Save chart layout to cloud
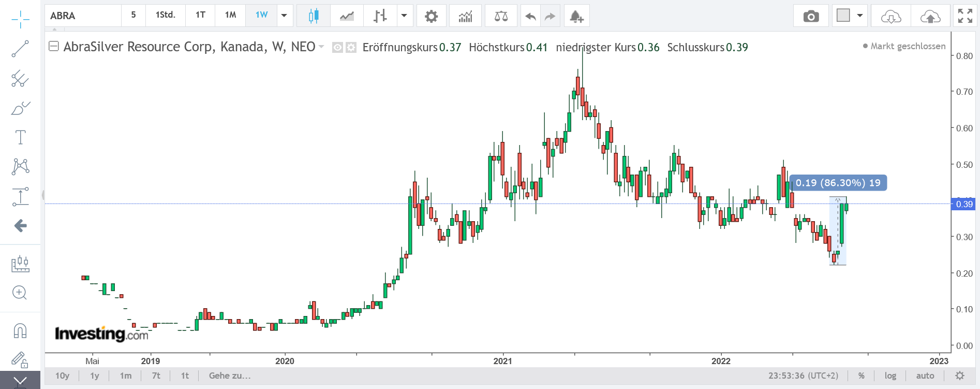The image size is (980, 389). click(x=930, y=16)
